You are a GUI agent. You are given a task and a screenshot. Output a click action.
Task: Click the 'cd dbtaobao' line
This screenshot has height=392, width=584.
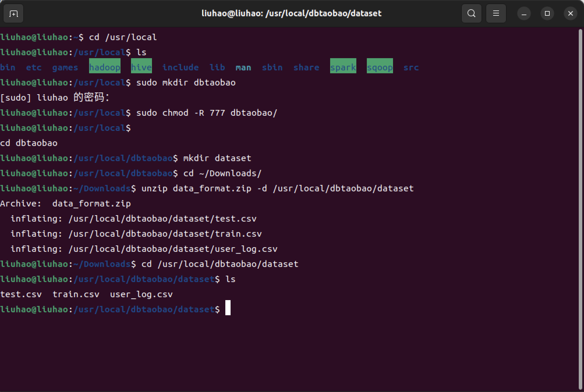[29, 143]
